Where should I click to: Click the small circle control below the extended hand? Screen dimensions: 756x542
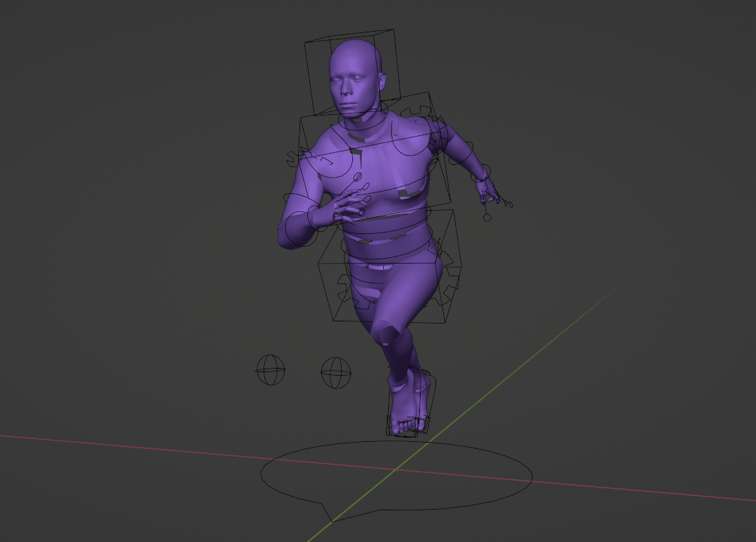(x=487, y=218)
